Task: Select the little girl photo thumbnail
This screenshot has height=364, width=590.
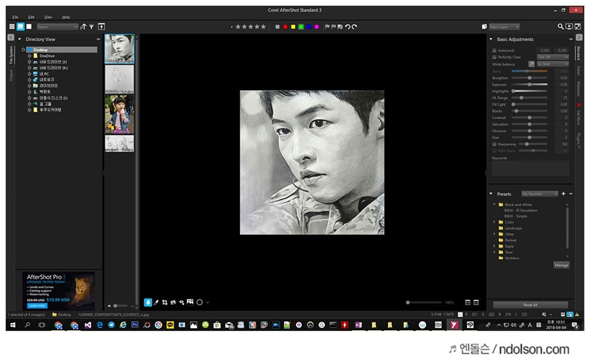Action: [x=119, y=114]
